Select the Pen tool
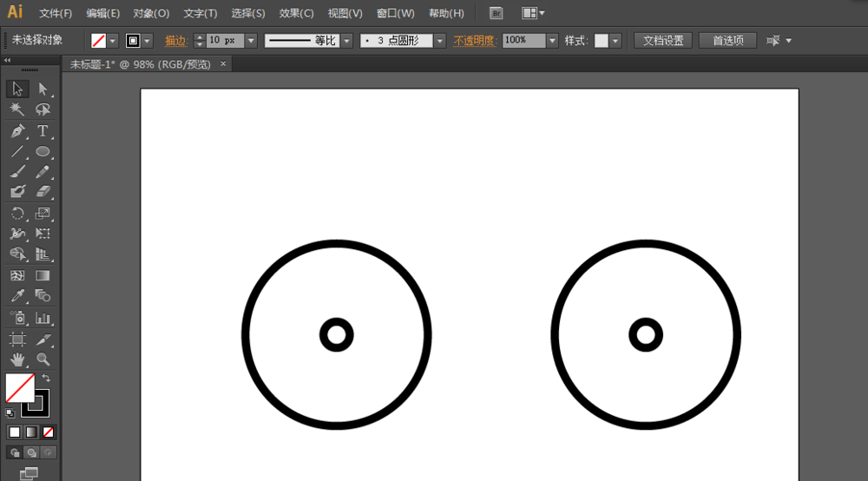 [17, 131]
